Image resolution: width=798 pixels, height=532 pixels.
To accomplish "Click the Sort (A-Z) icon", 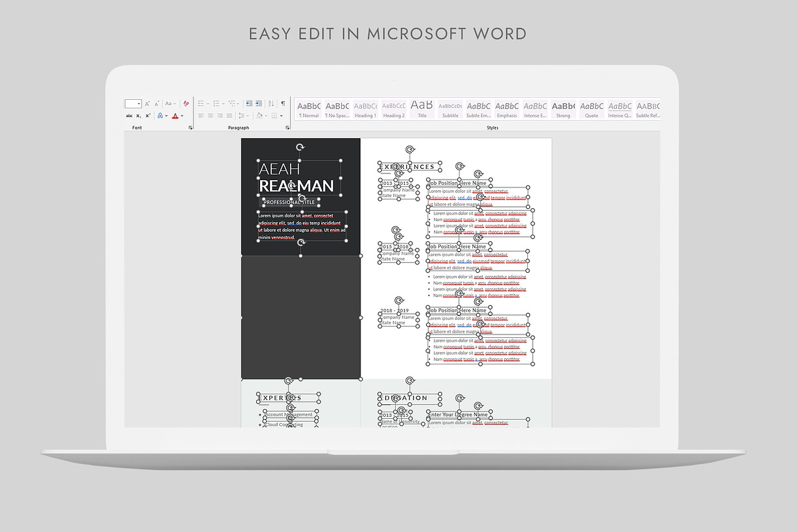I will pos(271,103).
